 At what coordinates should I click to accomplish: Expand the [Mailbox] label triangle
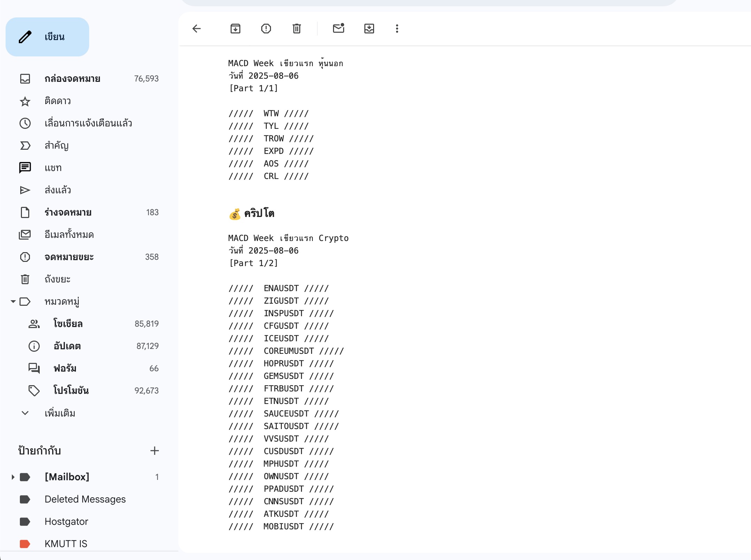pos(13,477)
